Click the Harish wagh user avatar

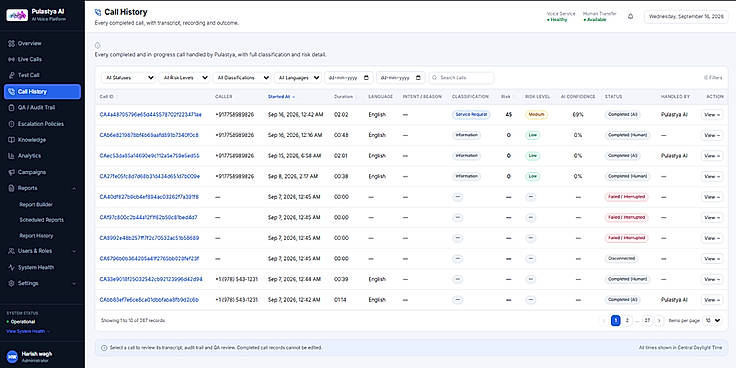[13, 357]
